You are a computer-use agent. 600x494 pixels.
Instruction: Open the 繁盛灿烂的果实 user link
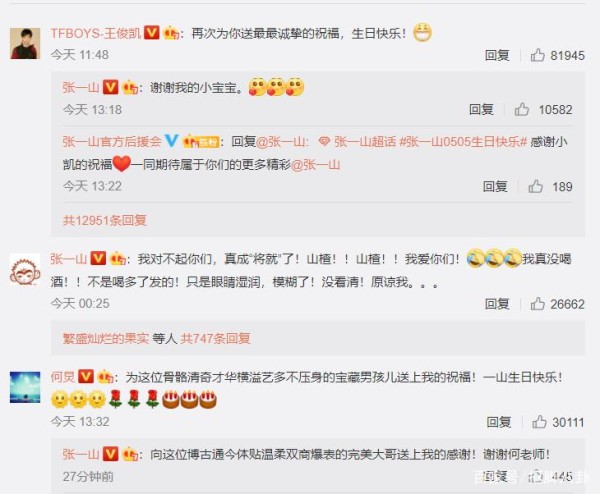click(106, 338)
